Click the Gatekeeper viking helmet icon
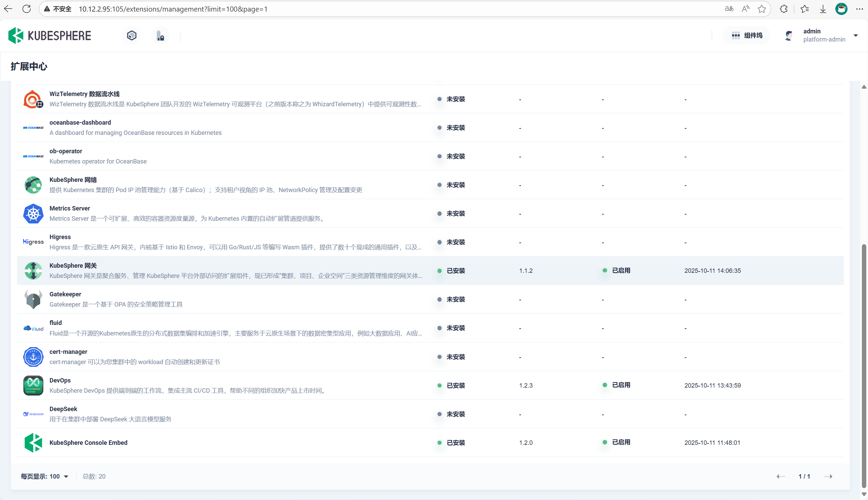Image resolution: width=868 pixels, height=500 pixels. point(33,299)
